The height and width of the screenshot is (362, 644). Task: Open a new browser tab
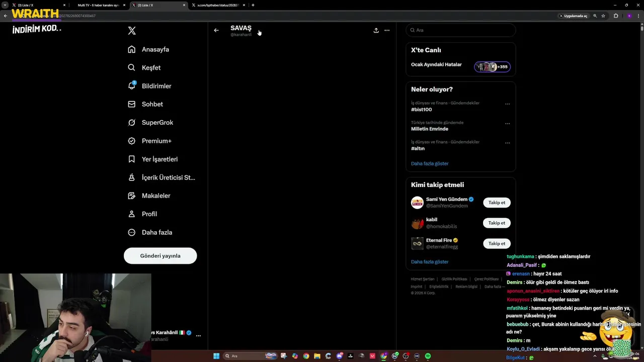(x=253, y=5)
